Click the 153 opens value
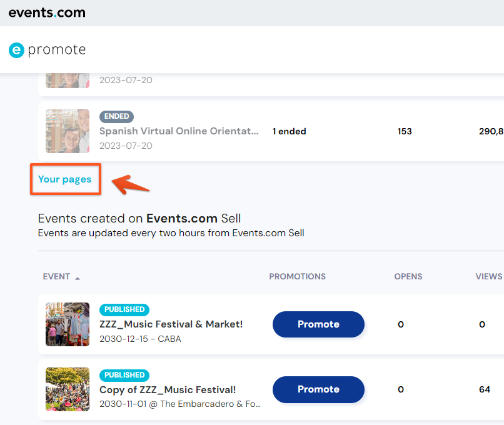504x425 pixels. (405, 131)
